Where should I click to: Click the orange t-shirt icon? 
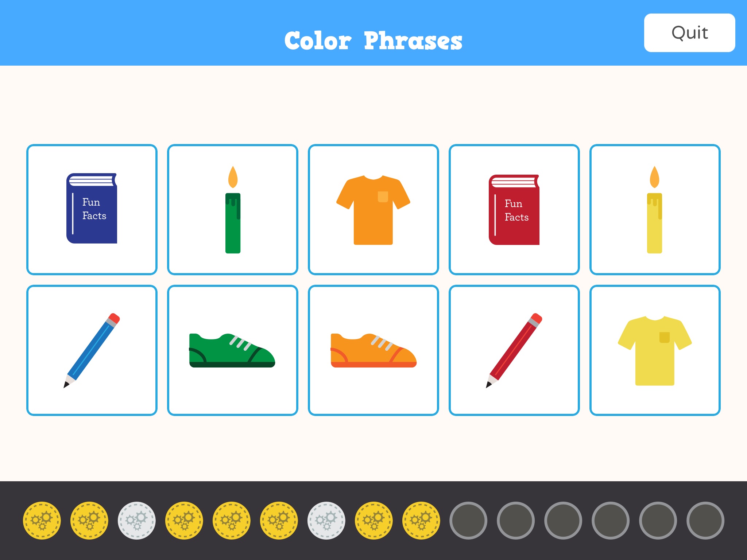pos(373,209)
